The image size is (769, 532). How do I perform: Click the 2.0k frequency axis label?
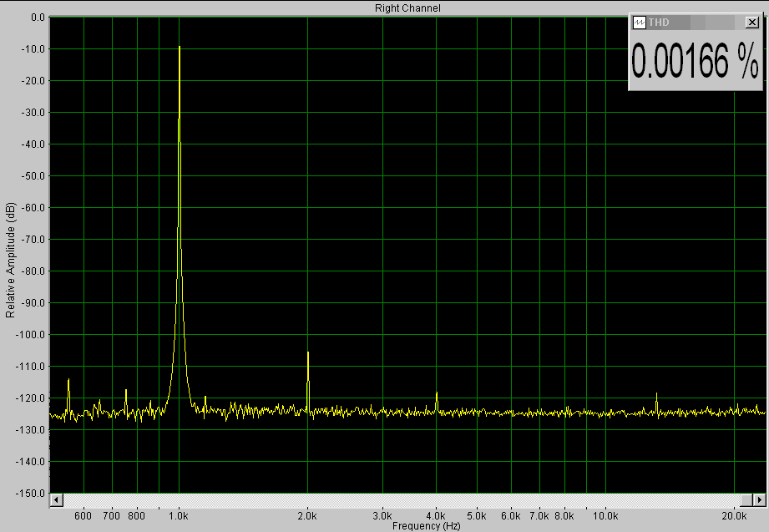(307, 516)
